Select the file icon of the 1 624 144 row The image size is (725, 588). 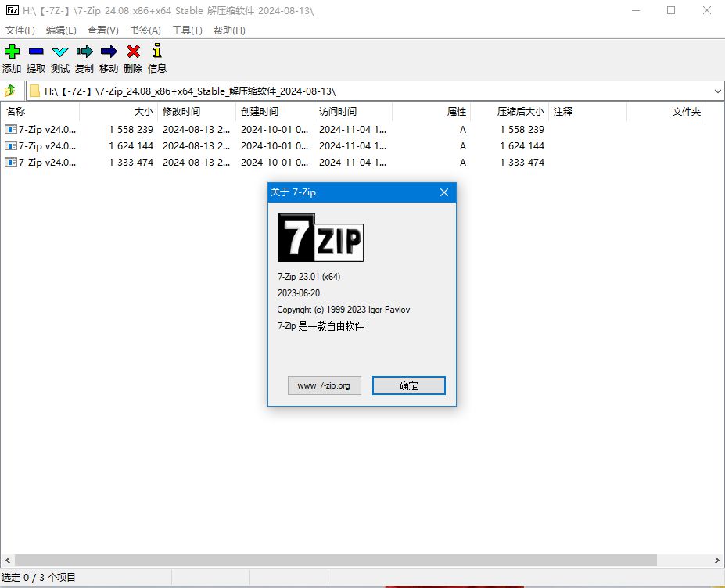(x=11, y=146)
